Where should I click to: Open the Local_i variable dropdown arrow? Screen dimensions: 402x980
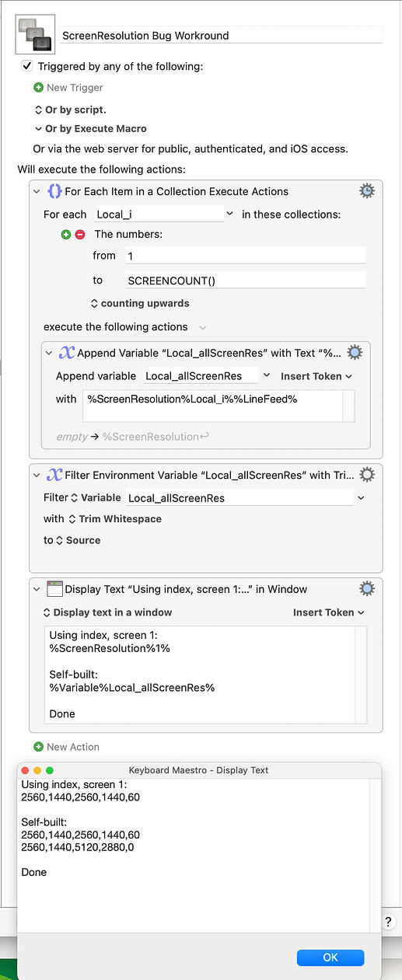(x=229, y=213)
